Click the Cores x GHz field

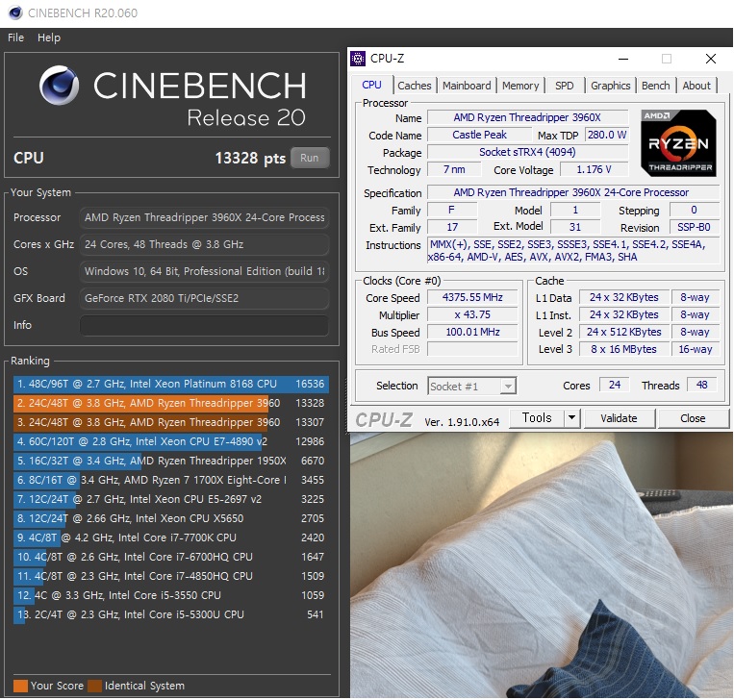[x=204, y=244]
